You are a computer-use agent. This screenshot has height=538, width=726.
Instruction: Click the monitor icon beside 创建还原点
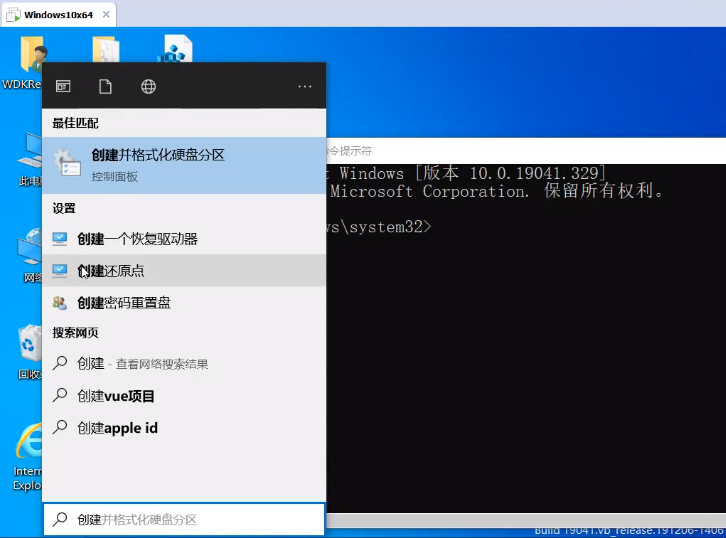pos(60,270)
